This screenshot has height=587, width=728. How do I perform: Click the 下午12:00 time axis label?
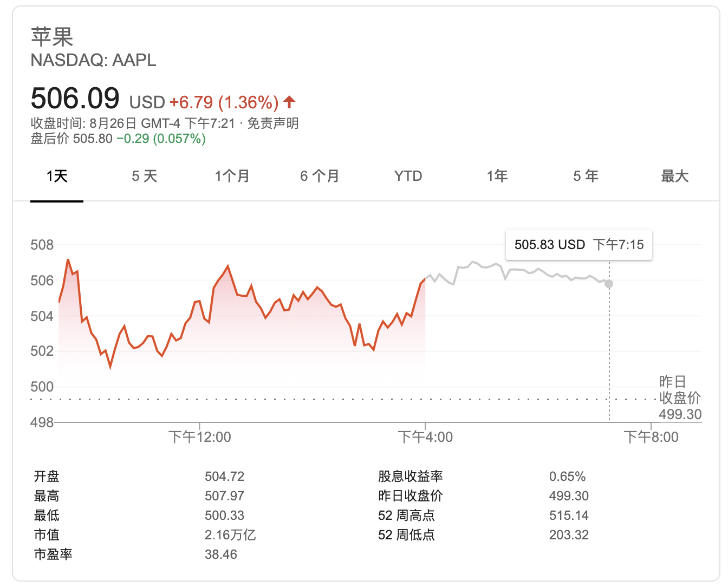click(x=199, y=437)
